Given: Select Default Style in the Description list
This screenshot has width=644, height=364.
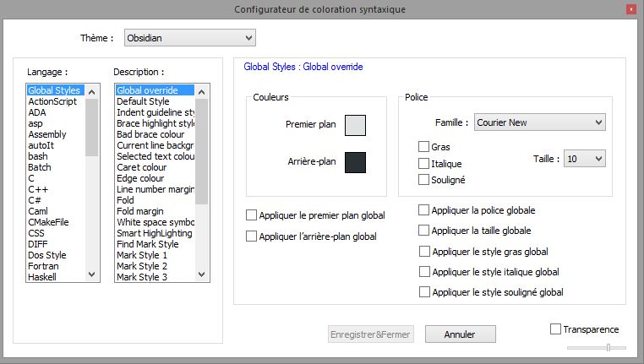Looking at the screenshot, I should [143, 101].
